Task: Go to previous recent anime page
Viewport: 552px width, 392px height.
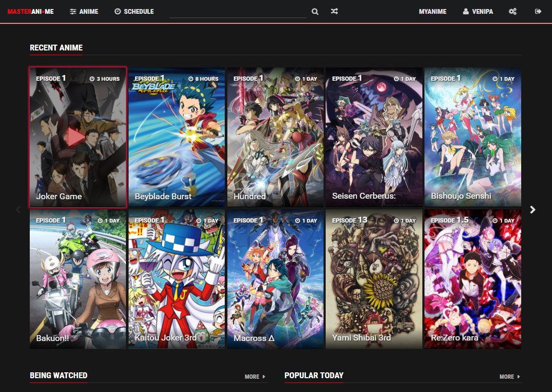Action: click(18, 210)
